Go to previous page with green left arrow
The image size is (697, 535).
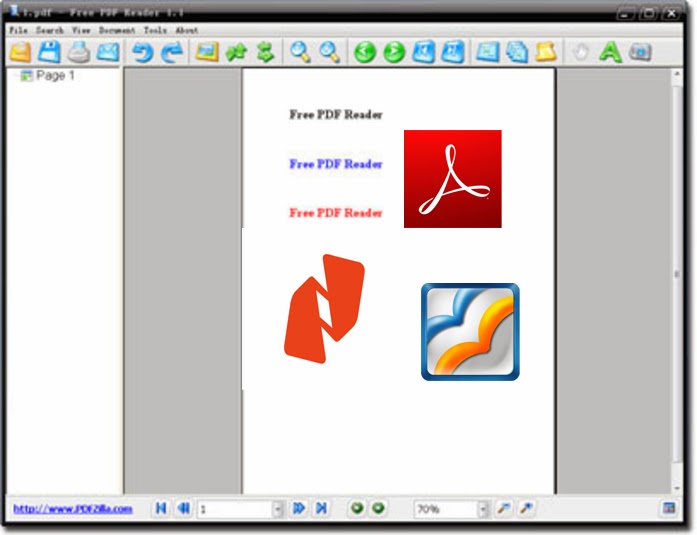coord(365,52)
